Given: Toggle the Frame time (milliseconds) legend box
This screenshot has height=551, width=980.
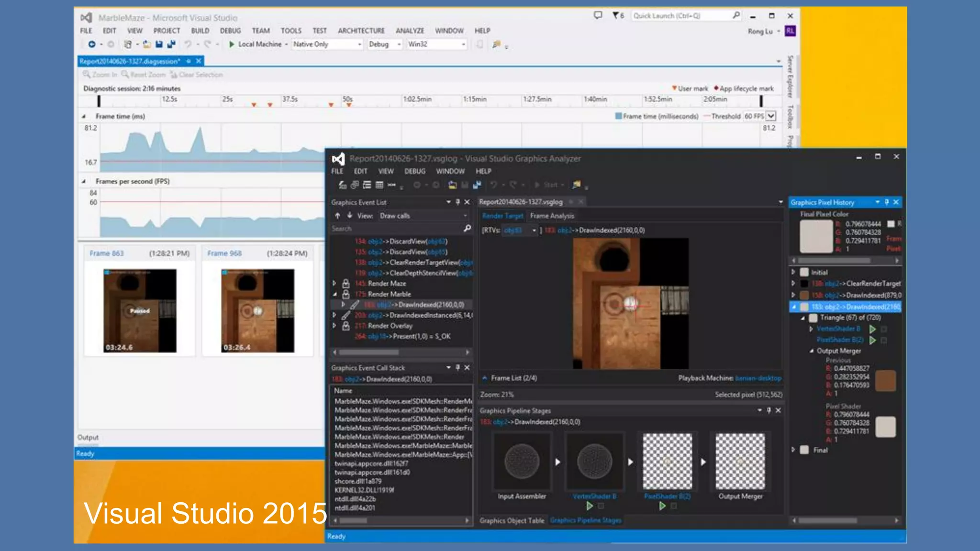Looking at the screenshot, I should [x=618, y=116].
